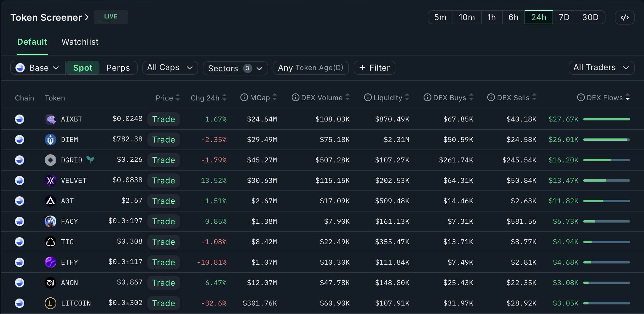Select the Spot market toggle

[83, 68]
